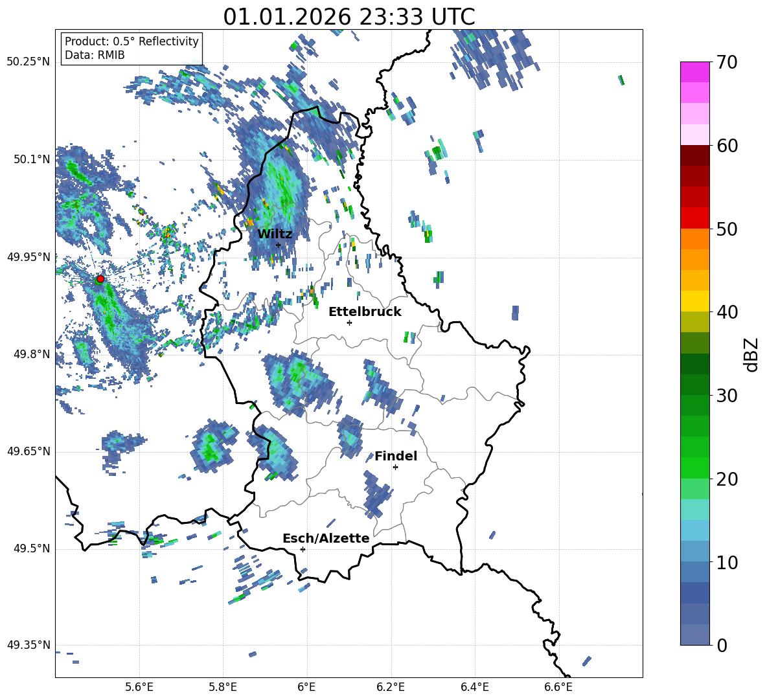The width and height of the screenshot is (767, 700).
Task: Click the 49.5°N latitude label
Action: tap(32, 548)
